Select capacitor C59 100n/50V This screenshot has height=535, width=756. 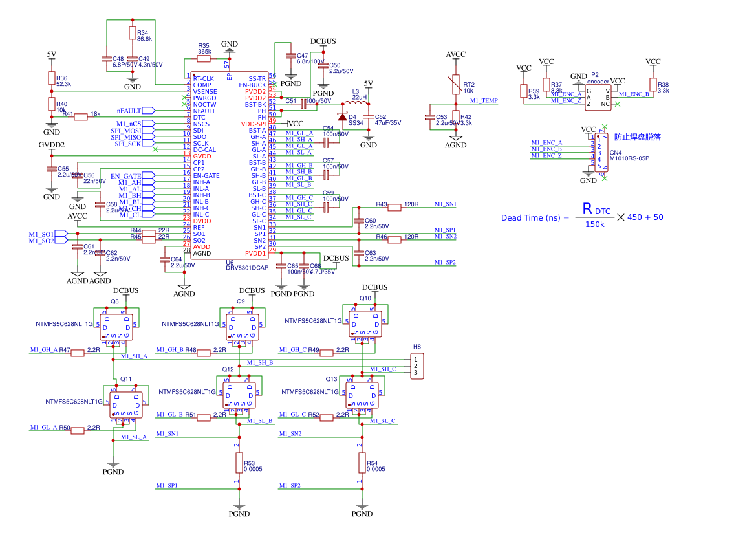click(327, 208)
